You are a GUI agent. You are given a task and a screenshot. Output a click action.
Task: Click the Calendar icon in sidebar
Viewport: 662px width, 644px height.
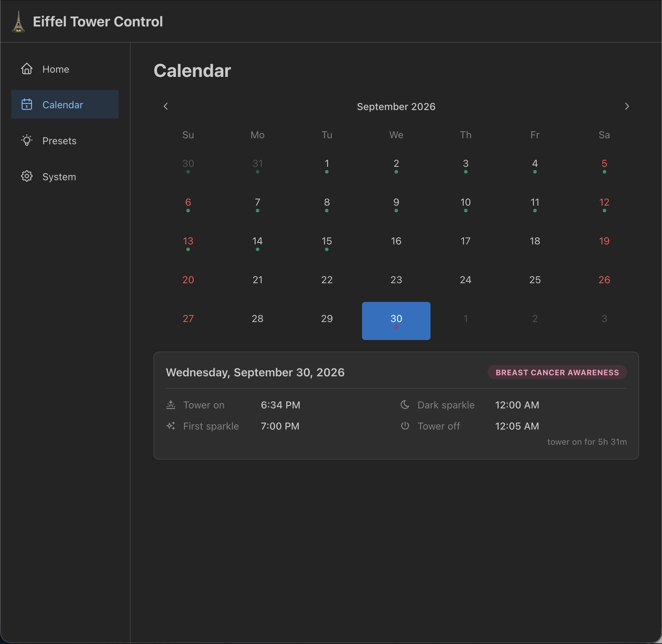(x=27, y=104)
